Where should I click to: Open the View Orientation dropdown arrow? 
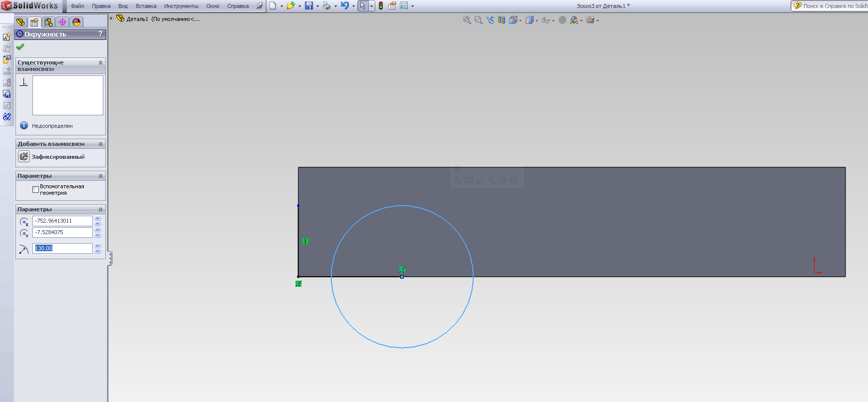click(x=521, y=20)
